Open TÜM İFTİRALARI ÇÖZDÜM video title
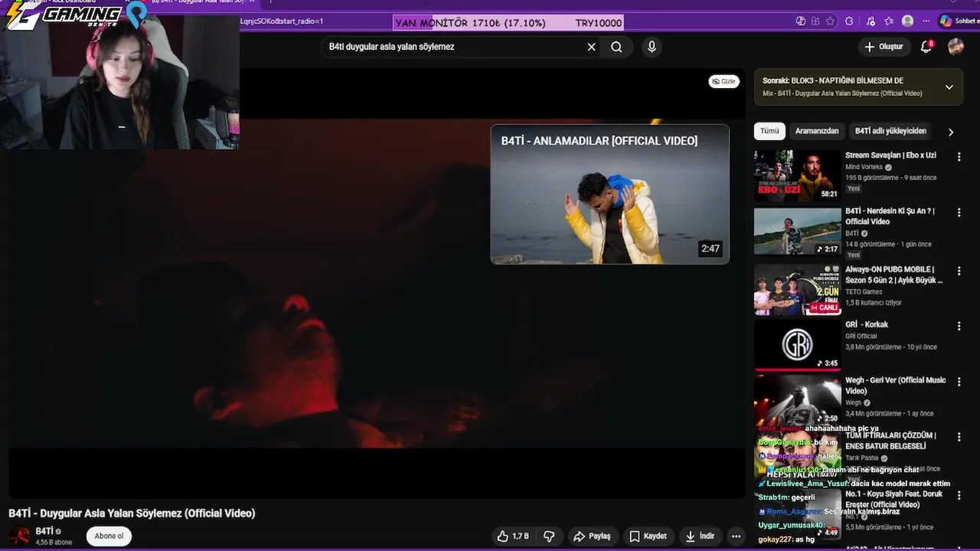The image size is (980, 551). [891, 441]
